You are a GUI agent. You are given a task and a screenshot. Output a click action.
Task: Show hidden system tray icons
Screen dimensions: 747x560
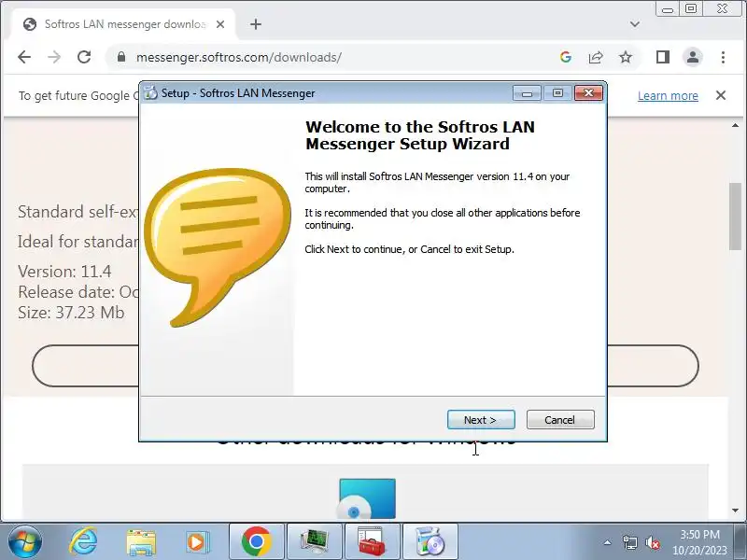click(607, 542)
